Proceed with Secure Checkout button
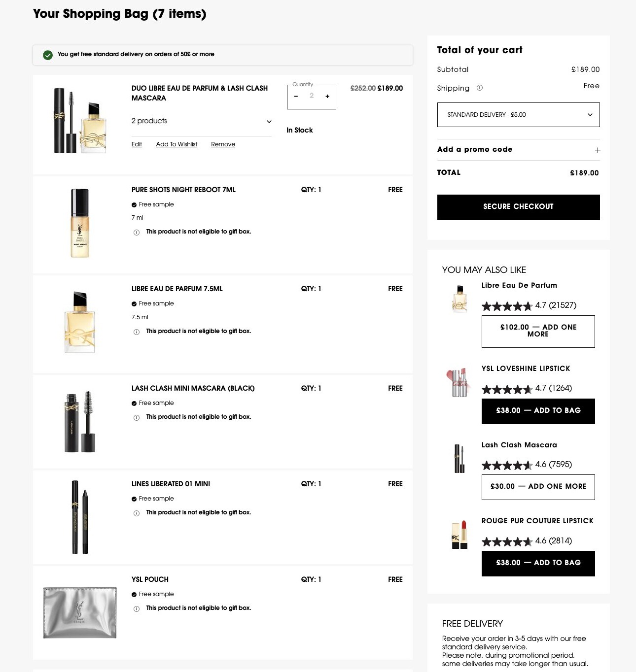636x672 pixels. [x=519, y=207]
